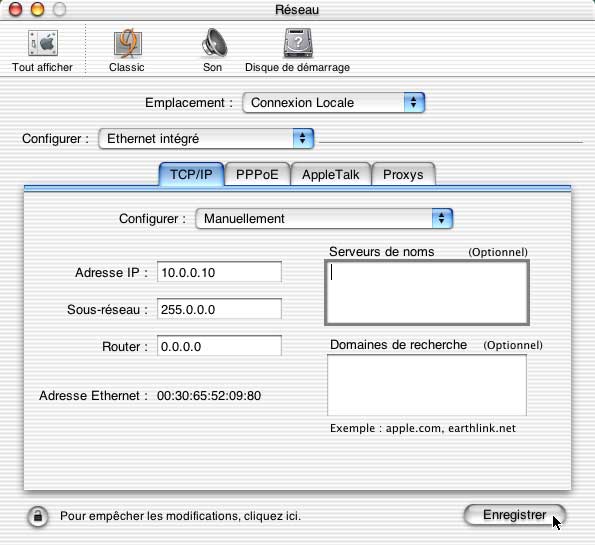
Task: Open the Proxys tab
Action: click(x=403, y=175)
